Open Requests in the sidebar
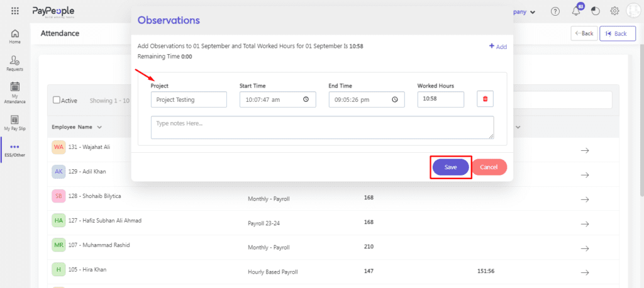This screenshot has height=288, width=644. (15, 64)
